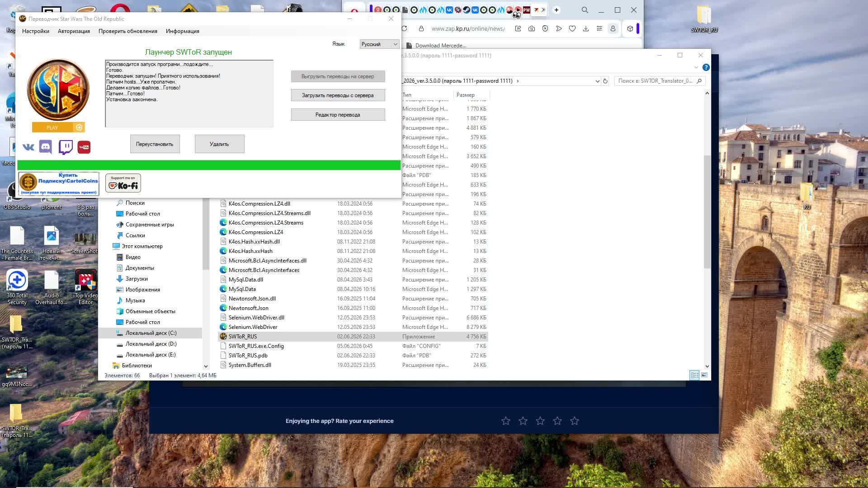Click the green installation progress bar

pos(209,165)
